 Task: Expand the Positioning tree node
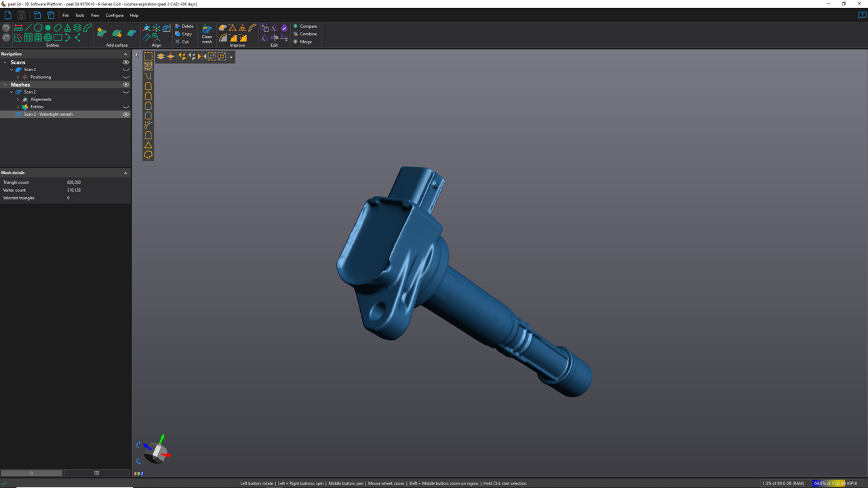click(x=18, y=77)
